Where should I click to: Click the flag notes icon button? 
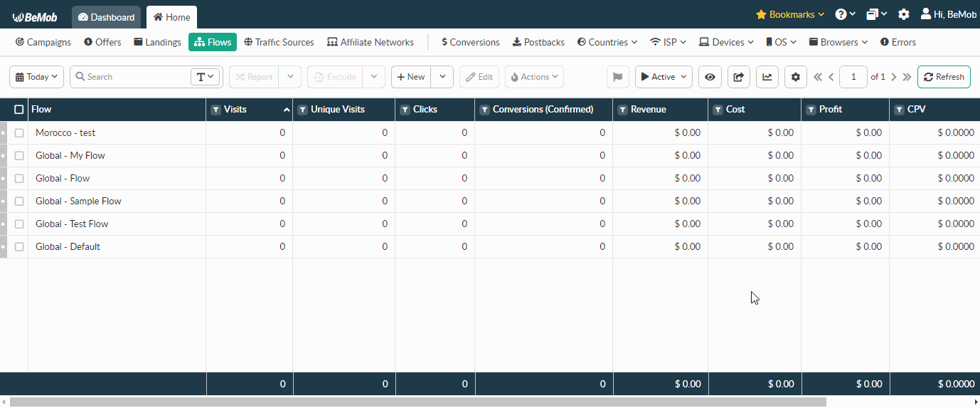point(618,77)
